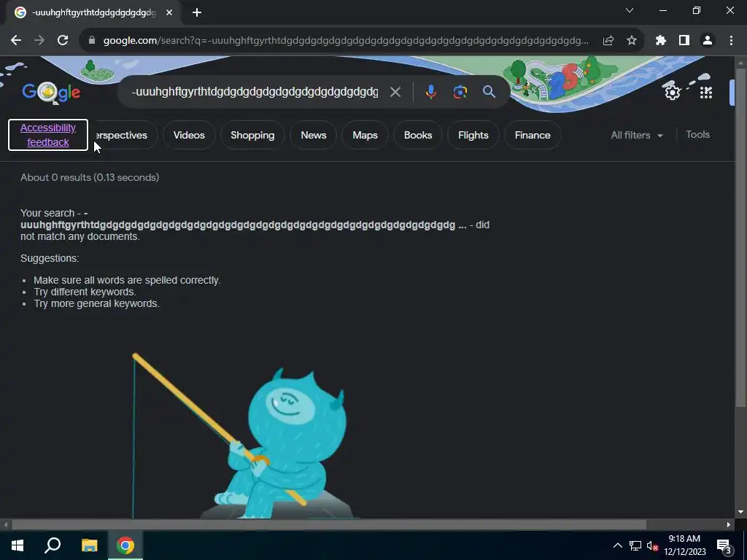
Task: Click the horizontal scrollbar thumb
Action: (x=329, y=525)
